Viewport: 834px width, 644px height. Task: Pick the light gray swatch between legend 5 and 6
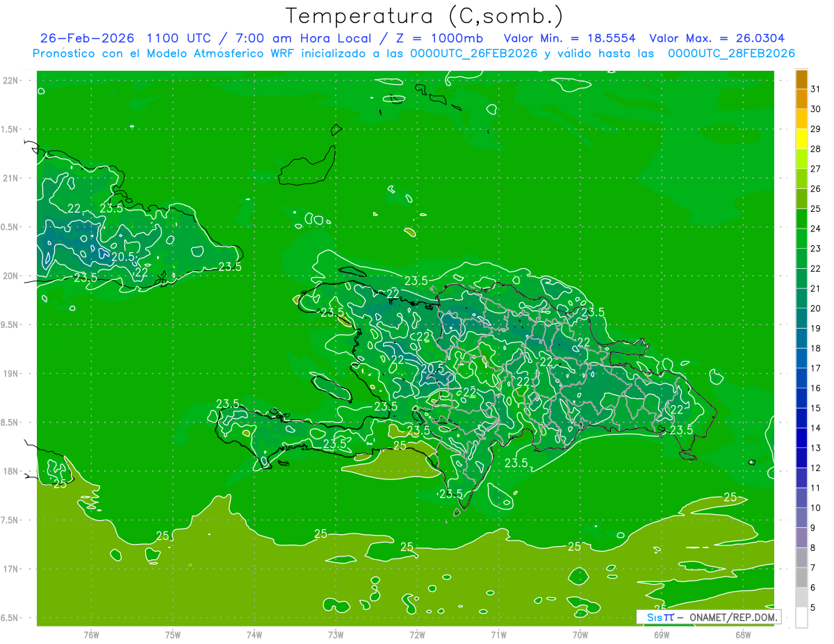(801, 597)
